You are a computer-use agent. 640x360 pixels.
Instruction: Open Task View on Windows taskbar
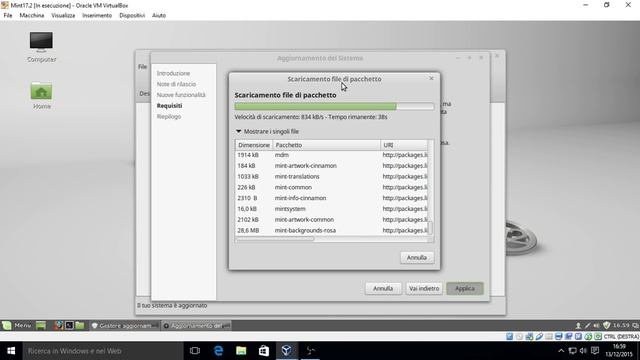click(x=195, y=351)
